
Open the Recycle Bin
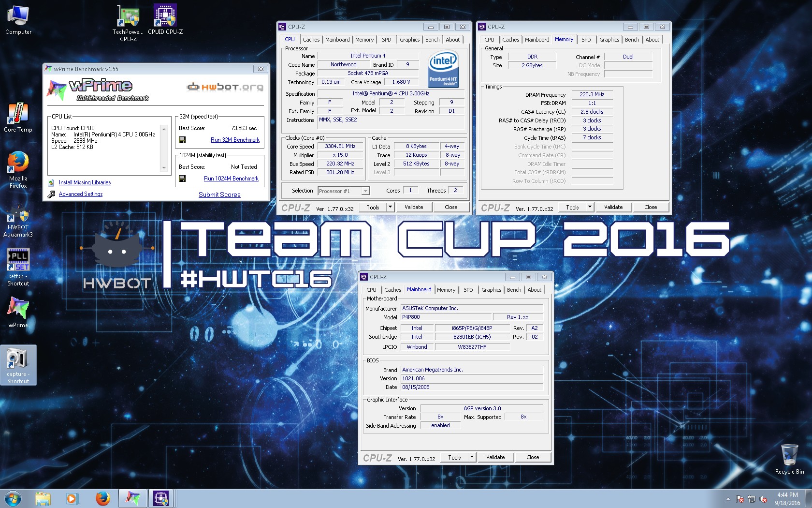coord(789,455)
